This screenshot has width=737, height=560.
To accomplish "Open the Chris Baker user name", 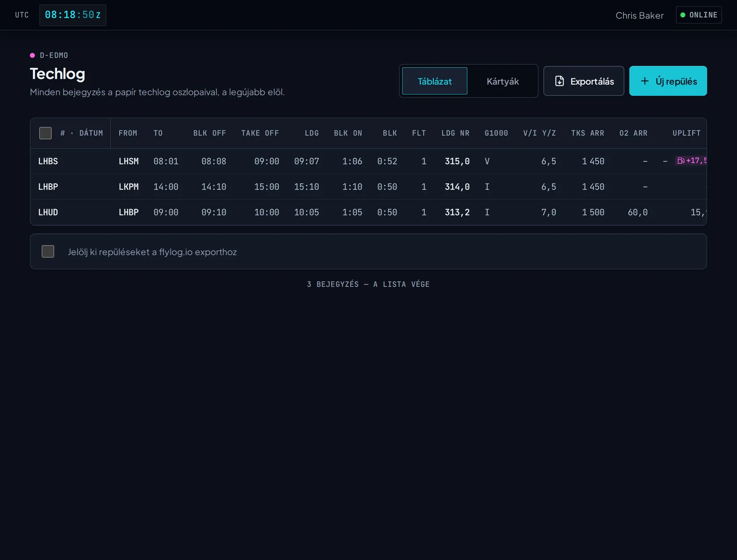I will coord(639,15).
